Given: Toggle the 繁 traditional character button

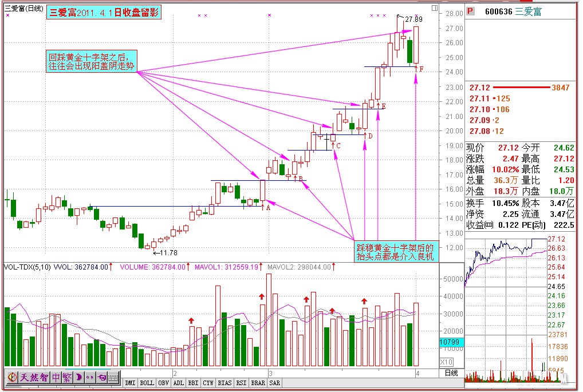Looking at the screenshot, I should (x=67, y=377).
